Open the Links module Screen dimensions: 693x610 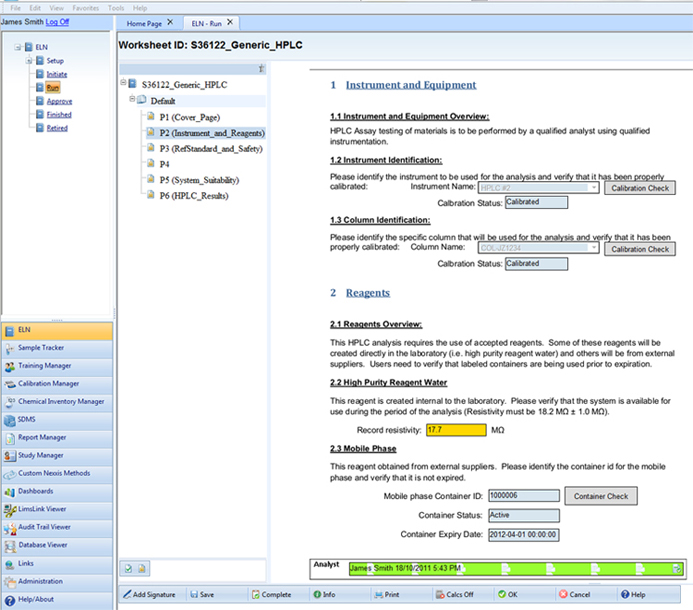tap(57, 564)
